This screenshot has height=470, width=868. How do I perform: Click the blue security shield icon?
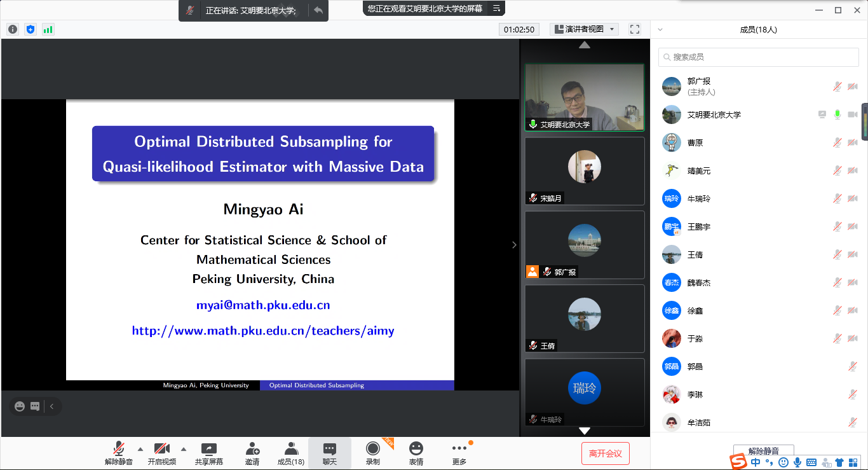pos(31,29)
